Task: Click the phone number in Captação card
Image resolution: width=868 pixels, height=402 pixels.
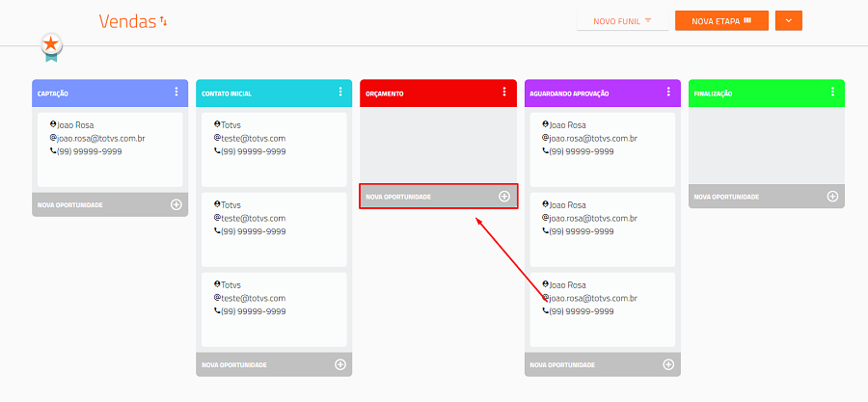Action: (x=89, y=151)
